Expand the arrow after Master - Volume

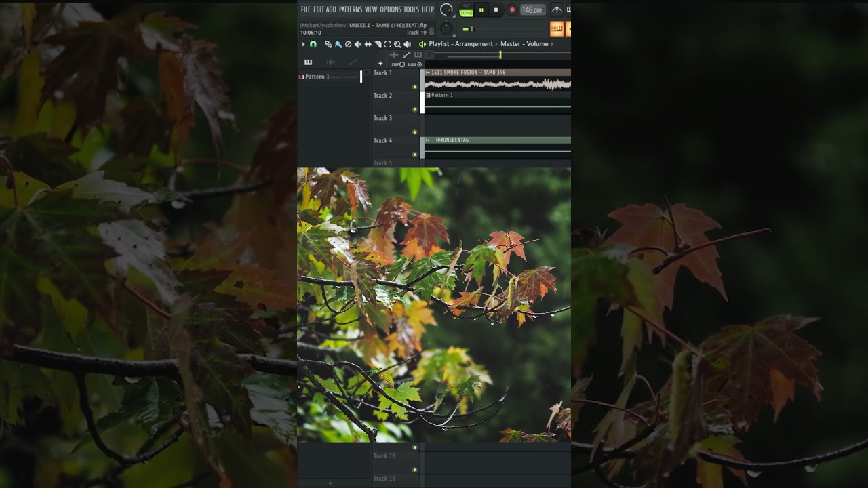(552, 44)
